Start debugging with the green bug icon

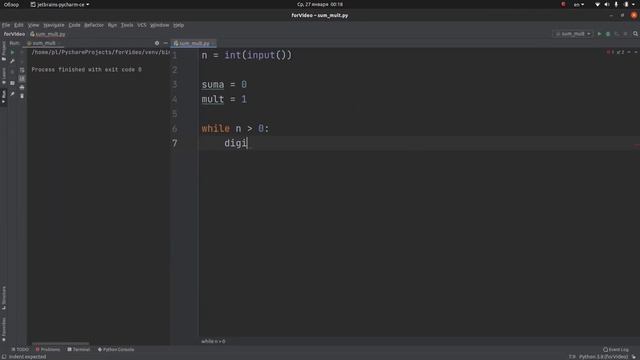click(608, 34)
